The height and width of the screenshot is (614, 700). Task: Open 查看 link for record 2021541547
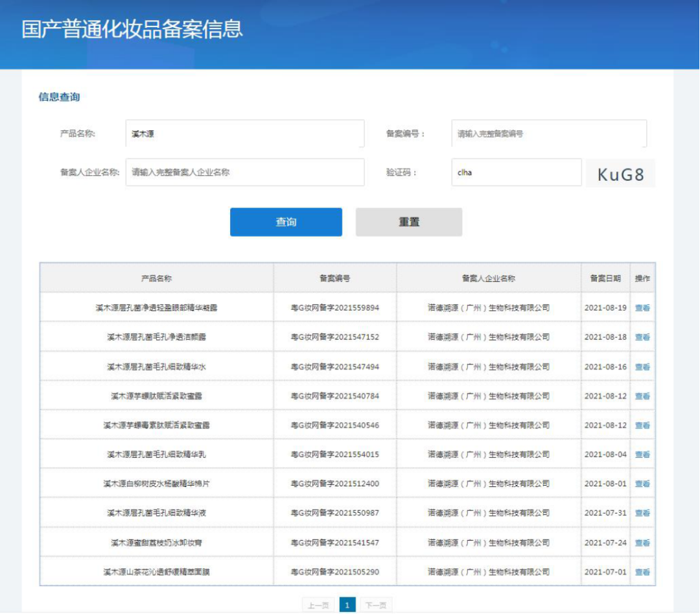[x=642, y=543]
